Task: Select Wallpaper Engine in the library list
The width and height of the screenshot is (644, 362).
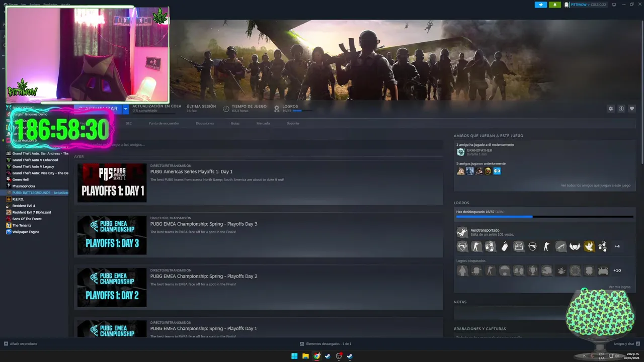Action: tap(26, 232)
